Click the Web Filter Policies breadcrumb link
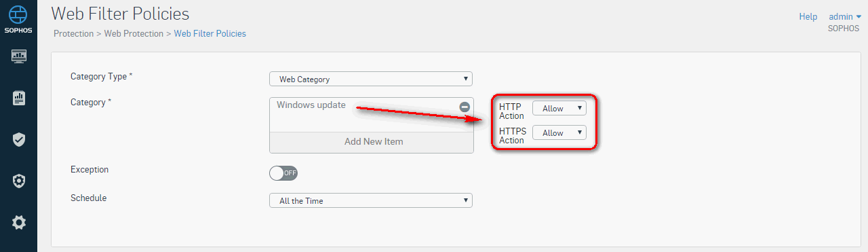 pyautogui.click(x=210, y=33)
